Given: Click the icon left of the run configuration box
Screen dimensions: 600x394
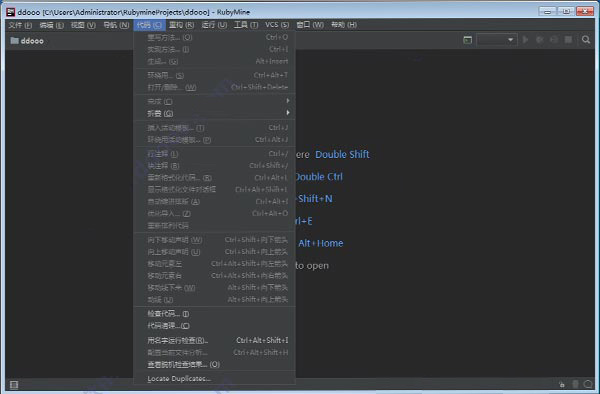Looking at the screenshot, I should [x=467, y=40].
